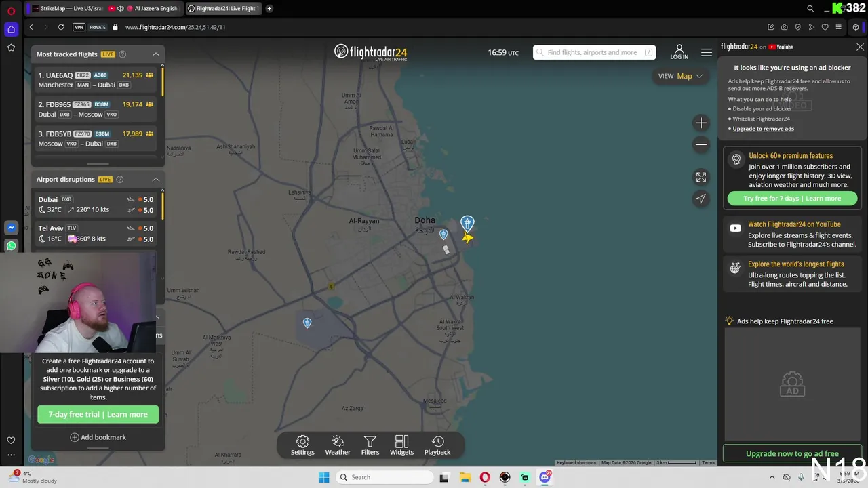Click the Log In user icon

[679, 52]
